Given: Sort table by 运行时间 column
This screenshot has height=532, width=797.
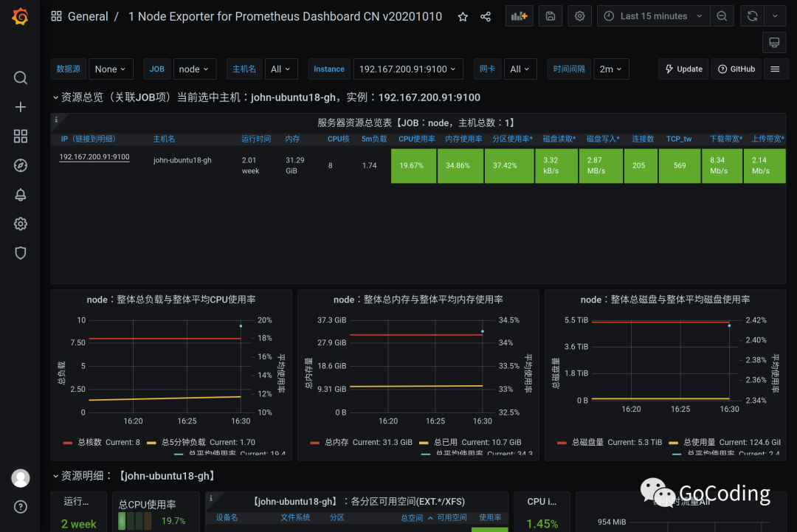Looking at the screenshot, I should pos(255,139).
